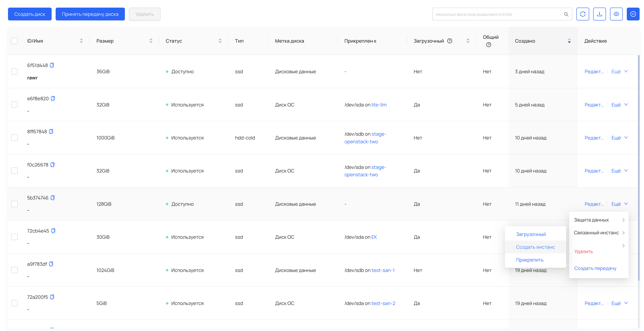Select checkbox for disk a9f783df
Viewport: 644px width, 331px height.
[14, 270]
